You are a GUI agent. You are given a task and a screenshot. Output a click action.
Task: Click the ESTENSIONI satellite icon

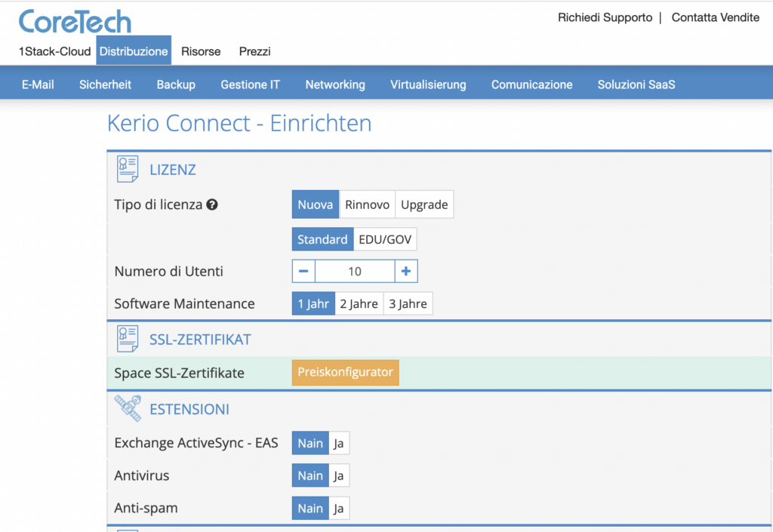128,407
